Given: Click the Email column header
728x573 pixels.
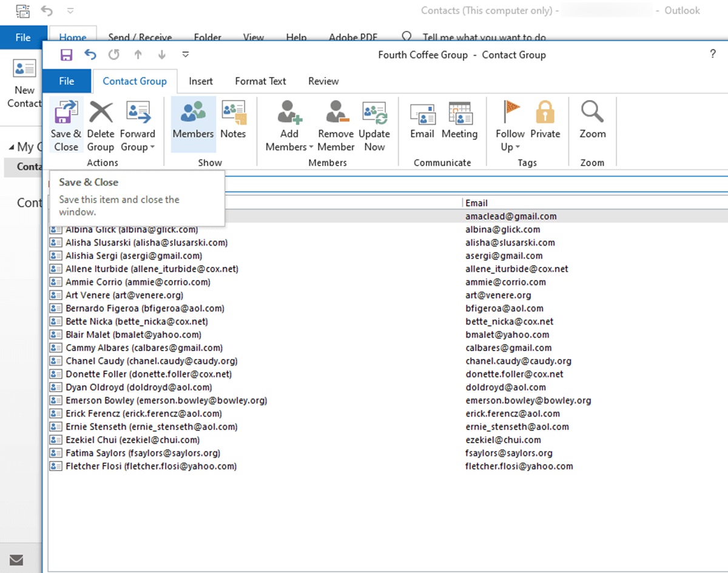Looking at the screenshot, I should click(x=477, y=203).
